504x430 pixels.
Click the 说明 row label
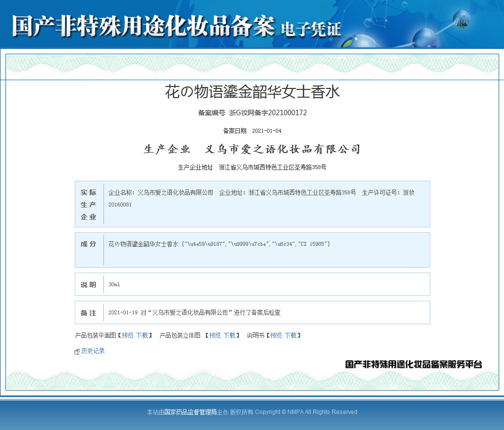[x=88, y=285]
